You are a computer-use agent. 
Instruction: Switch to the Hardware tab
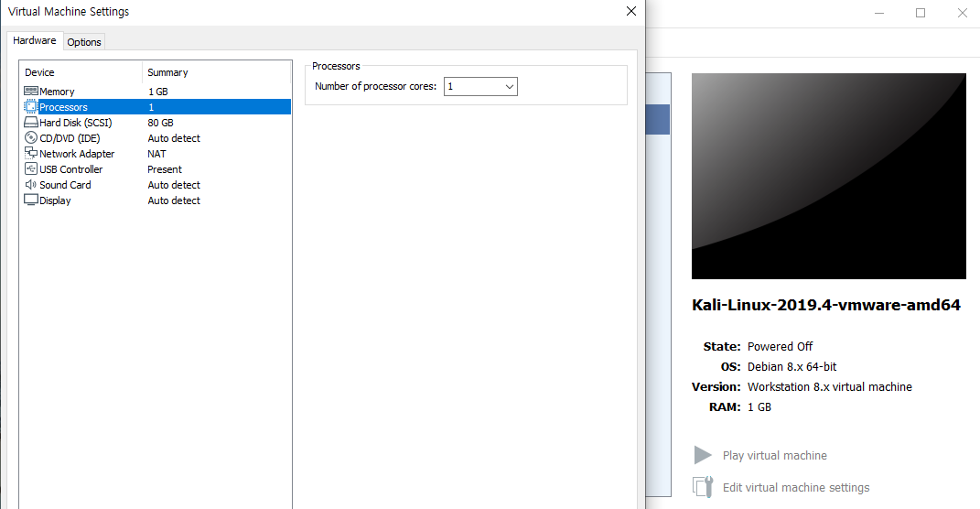point(35,40)
